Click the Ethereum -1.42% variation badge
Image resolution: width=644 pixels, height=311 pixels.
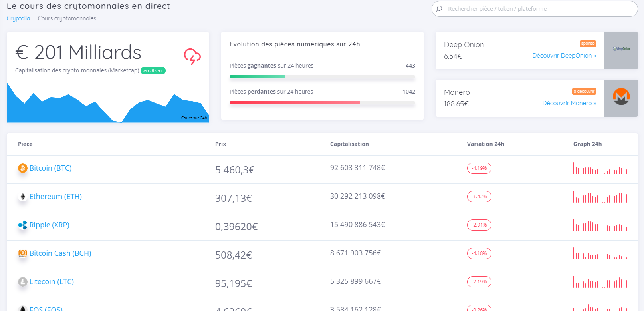pos(479,197)
